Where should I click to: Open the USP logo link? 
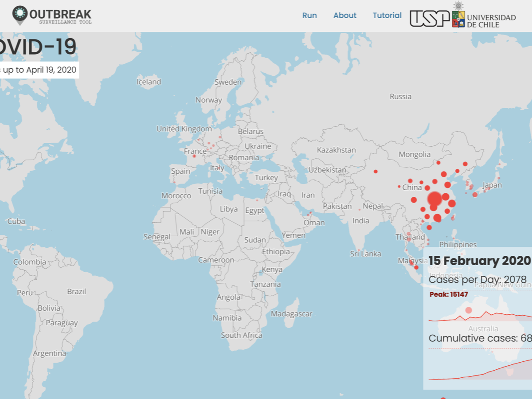tap(429, 18)
